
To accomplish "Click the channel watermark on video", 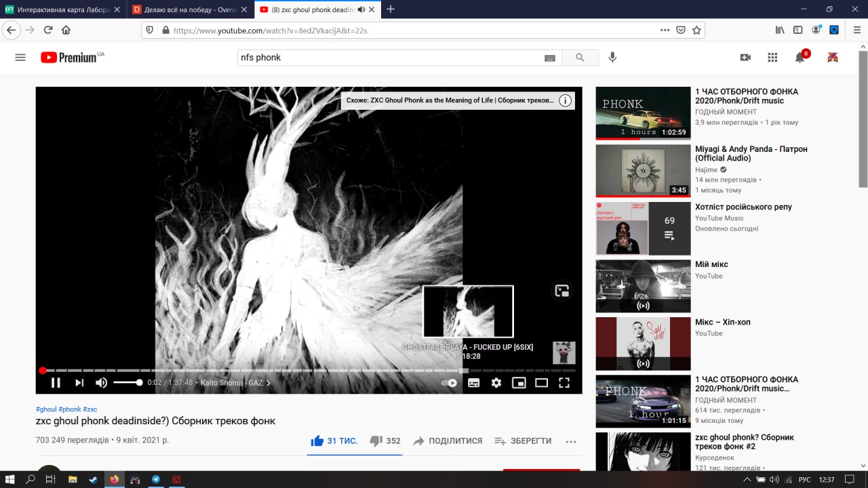I will pos(564,353).
